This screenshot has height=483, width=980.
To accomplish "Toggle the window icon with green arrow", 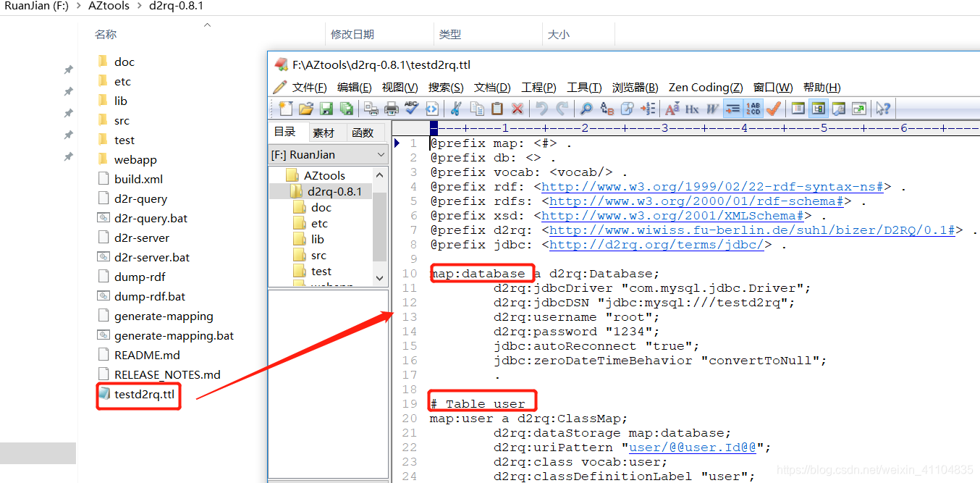I will (x=858, y=109).
